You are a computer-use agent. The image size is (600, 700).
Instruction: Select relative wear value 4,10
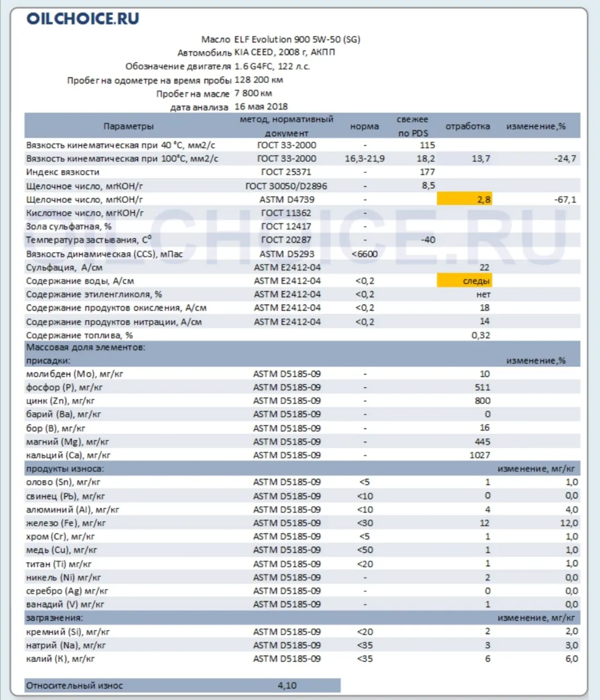pyautogui.click(x=287, y=686)
